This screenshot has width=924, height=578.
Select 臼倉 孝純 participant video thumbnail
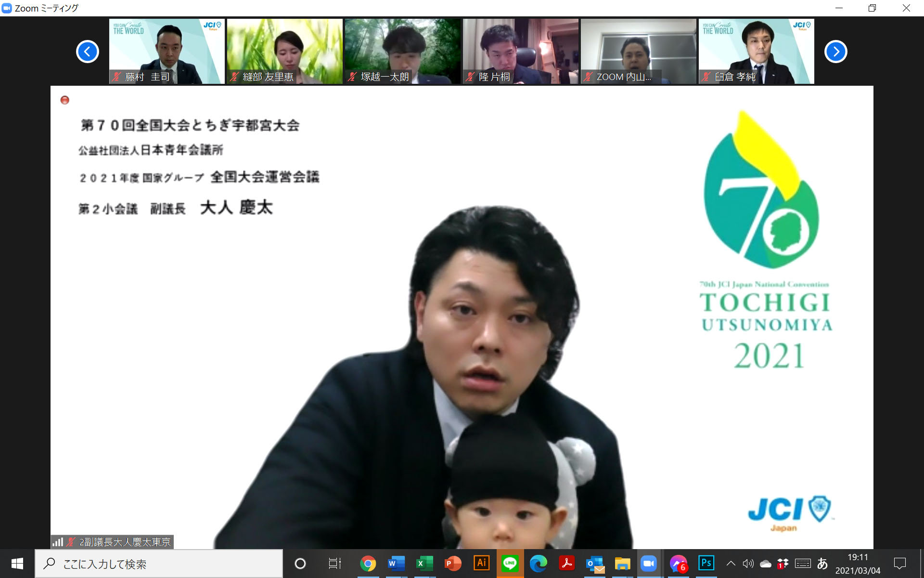[756, 51]
